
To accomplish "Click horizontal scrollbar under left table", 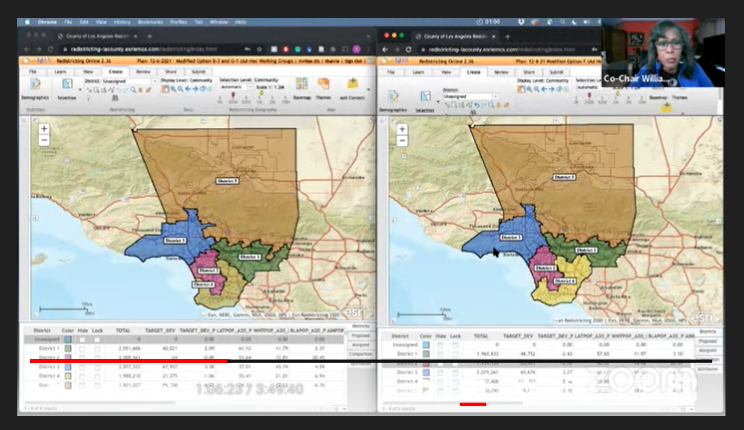I will coord(100,402).
